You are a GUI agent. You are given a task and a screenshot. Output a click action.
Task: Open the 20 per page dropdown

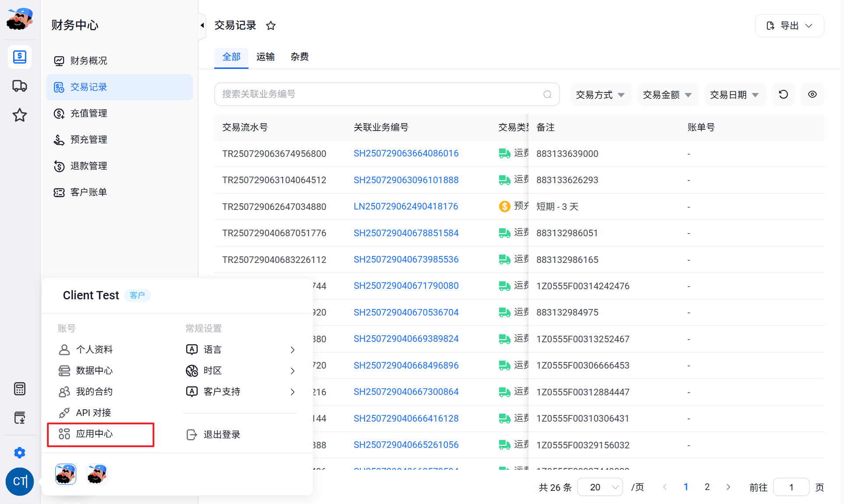(600, 487)
